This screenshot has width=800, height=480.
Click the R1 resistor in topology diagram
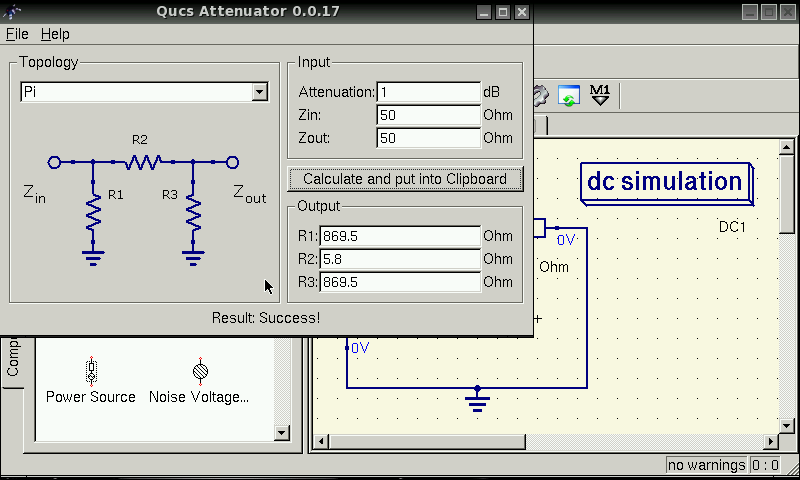pyautogui.click(x=93, y=213)
